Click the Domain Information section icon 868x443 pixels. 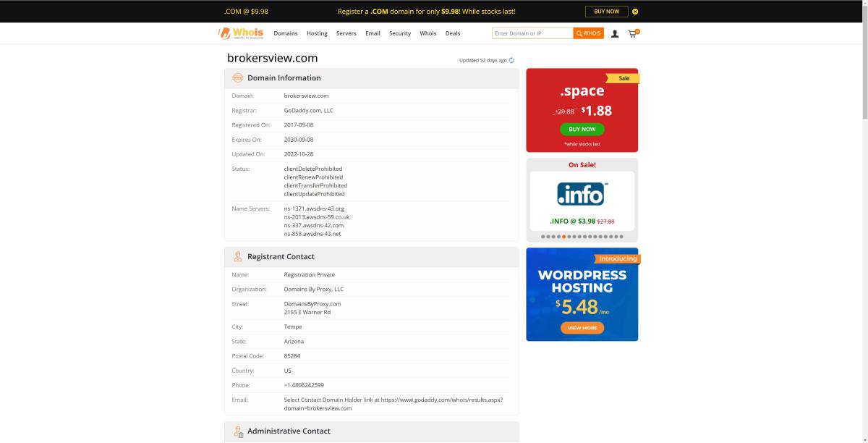(238, 77)
